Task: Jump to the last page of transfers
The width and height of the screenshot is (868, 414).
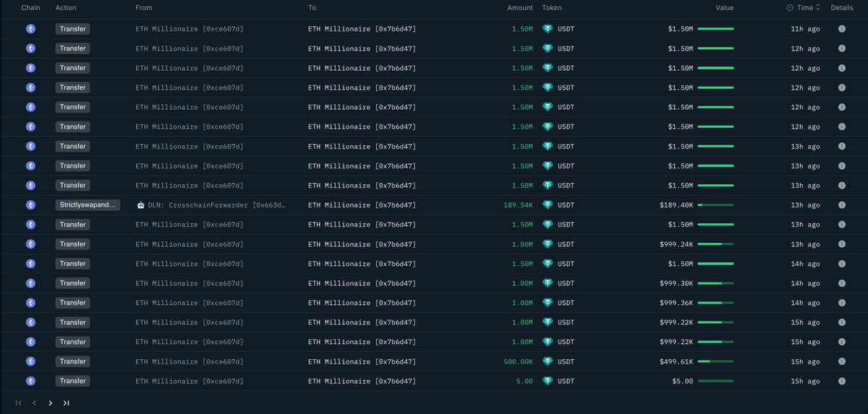Action: (66, 403)
